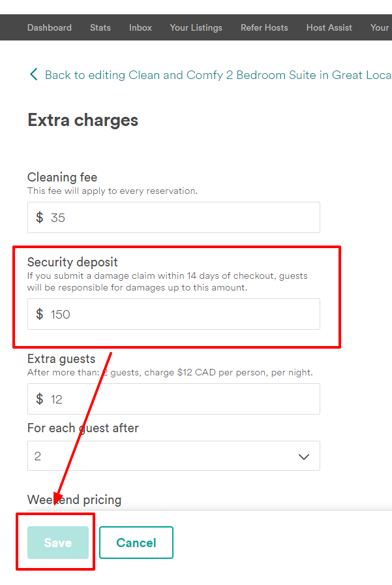Go to the Stats page
392x585 pixels.
[x=100, y=27]
